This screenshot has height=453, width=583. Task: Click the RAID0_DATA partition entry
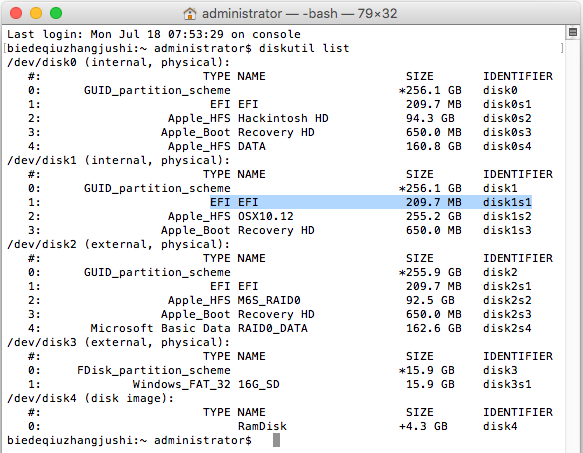point(273,328)
